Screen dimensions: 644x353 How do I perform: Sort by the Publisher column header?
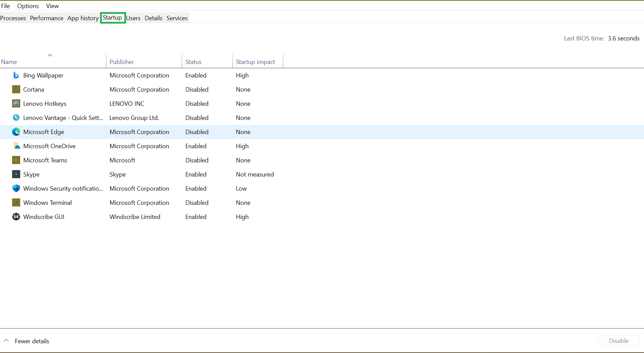tap(144, 62)
